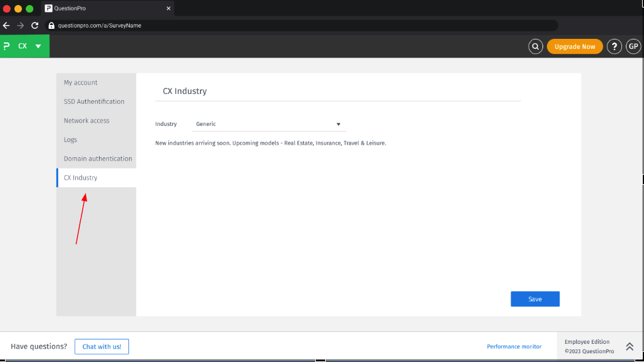
Task: Collapse the footer using the double chevron
Action: 629,346
